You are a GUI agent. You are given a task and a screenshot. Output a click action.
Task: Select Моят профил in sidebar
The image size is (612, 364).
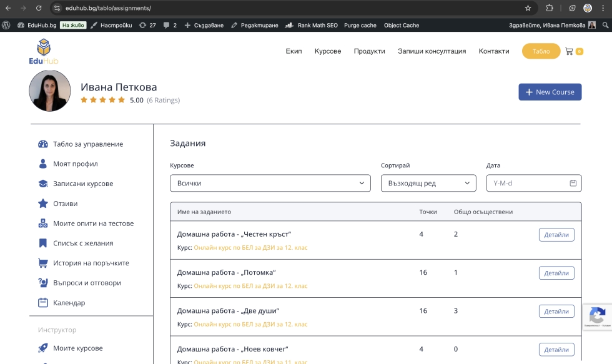[75, 164]
